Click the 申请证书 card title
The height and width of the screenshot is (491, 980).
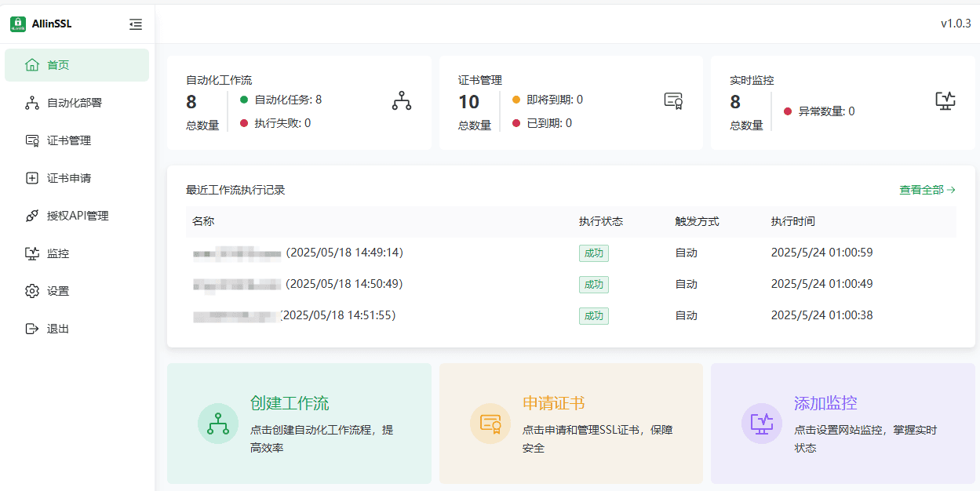pyautogui.click(x=553, y=404)
